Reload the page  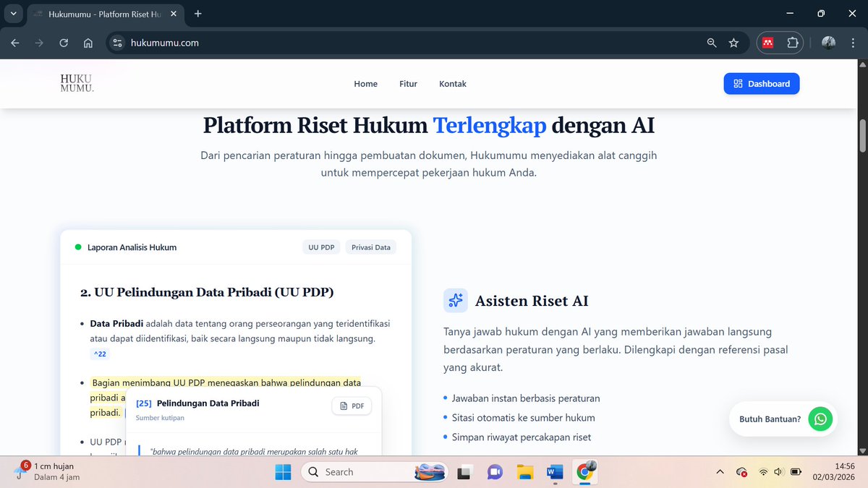click(x=64, y=43)
